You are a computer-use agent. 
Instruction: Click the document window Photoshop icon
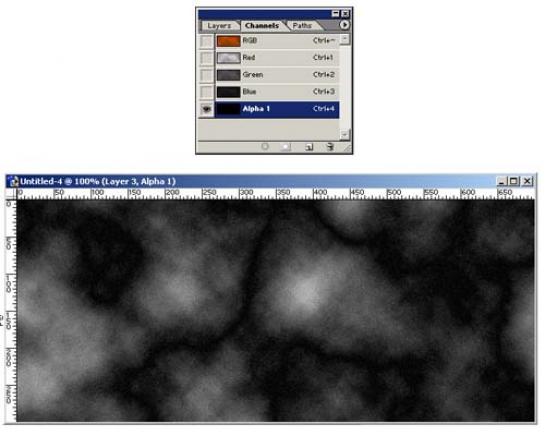[14, 181]
